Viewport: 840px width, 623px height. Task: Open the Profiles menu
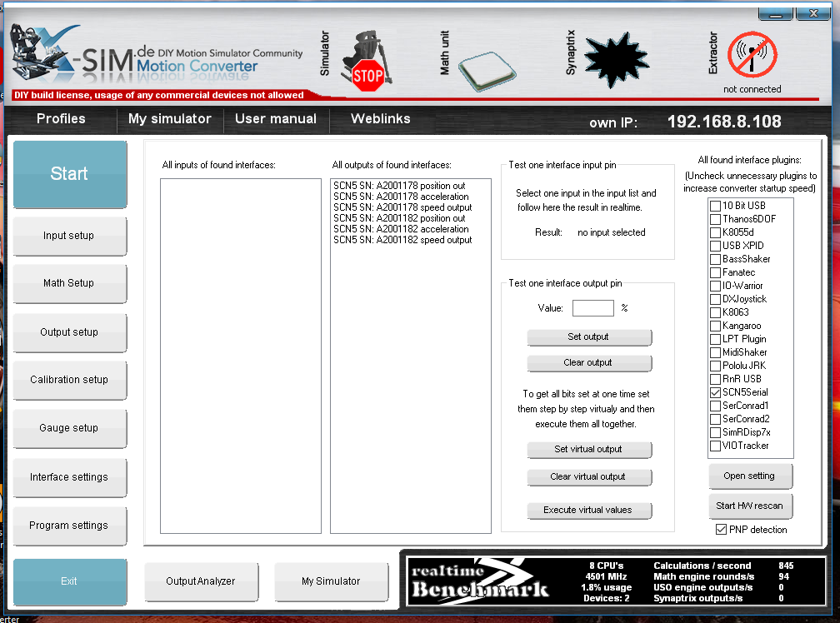[x=61, y=119]
